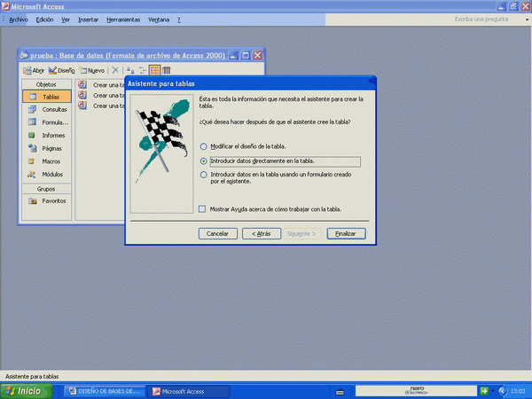Click the Nero Search field in taskbar

tap(416, 391)
